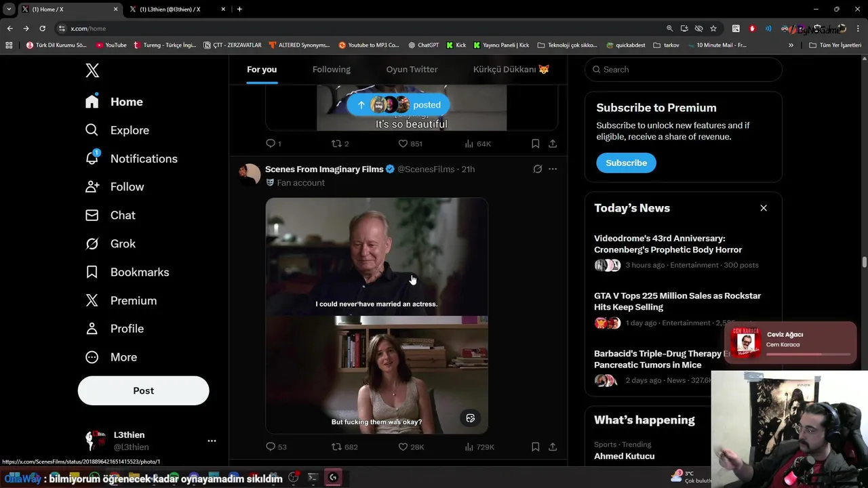Expand the More menu in sidebar
The width and height of the screenshot is (868, 488).
tap(111, 357)
